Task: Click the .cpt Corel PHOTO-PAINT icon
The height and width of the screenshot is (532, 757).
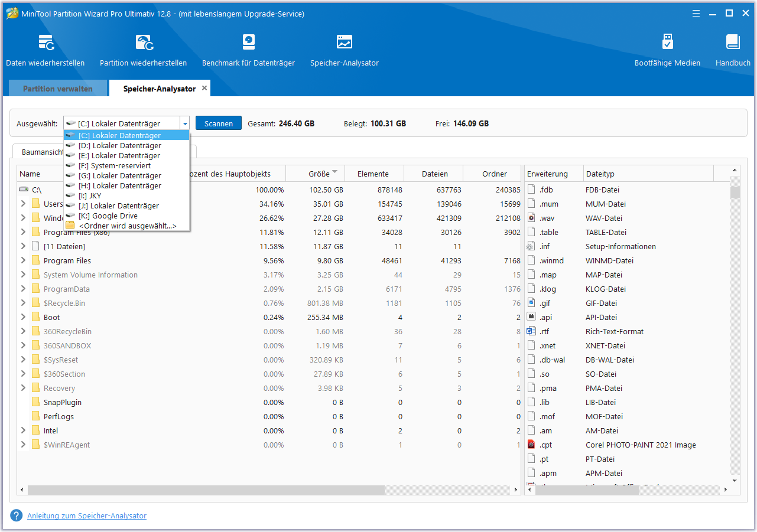Action: 531,445
